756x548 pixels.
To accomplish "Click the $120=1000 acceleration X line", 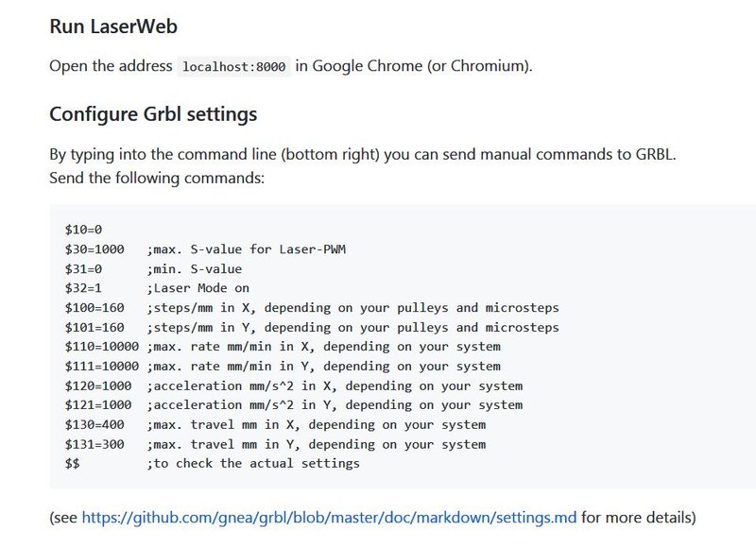I will tap(294, 385).
